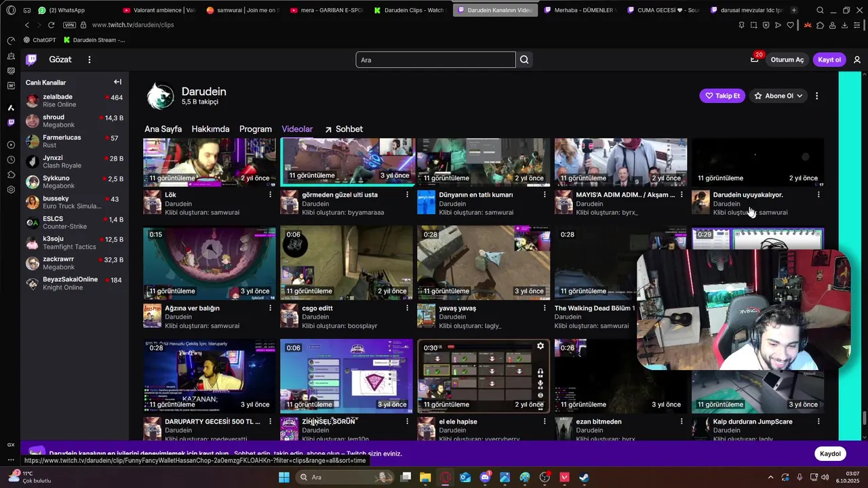Click the Darudein channel wolf avatar
Viewport: 868px width, 488px height.
(161, 96)
